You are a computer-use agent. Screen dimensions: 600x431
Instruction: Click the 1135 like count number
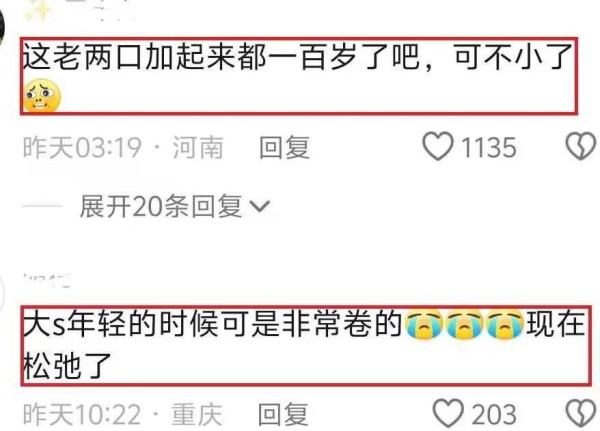click(x=488, y=147)
